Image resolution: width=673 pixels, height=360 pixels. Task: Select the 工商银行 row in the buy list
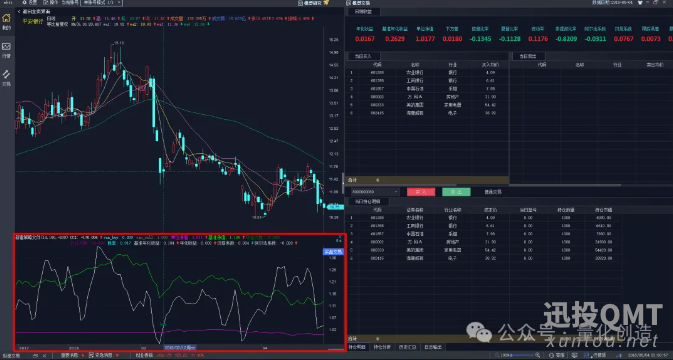click(x=427, y=81)
